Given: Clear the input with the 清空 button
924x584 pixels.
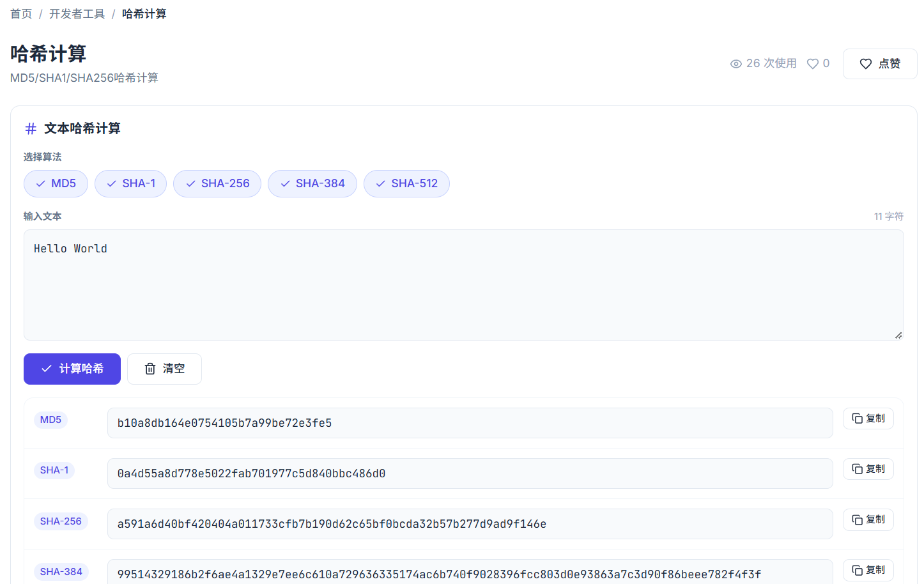Looking at the screenshot, I should 164,369.
